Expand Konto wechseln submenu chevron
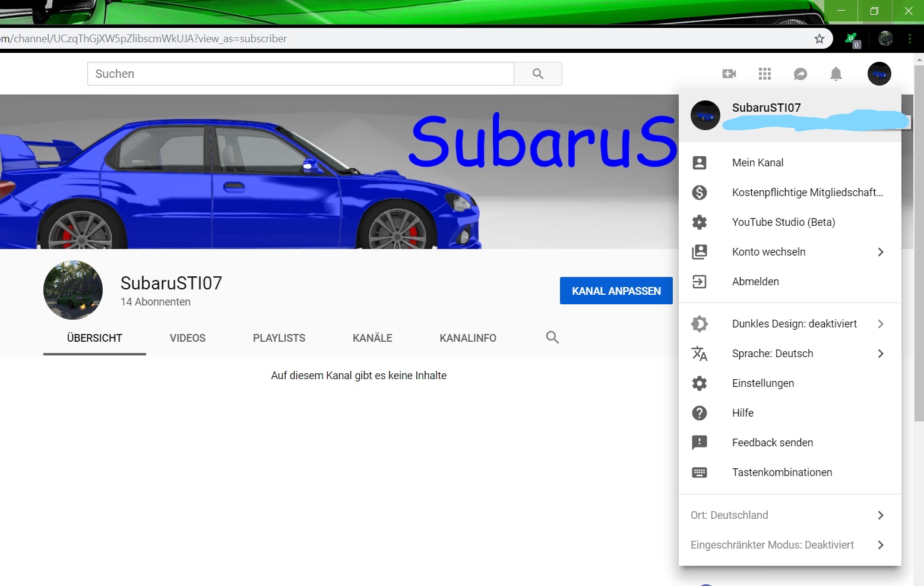Viewport: 924px width, 586px height. [x=881, y=252]
